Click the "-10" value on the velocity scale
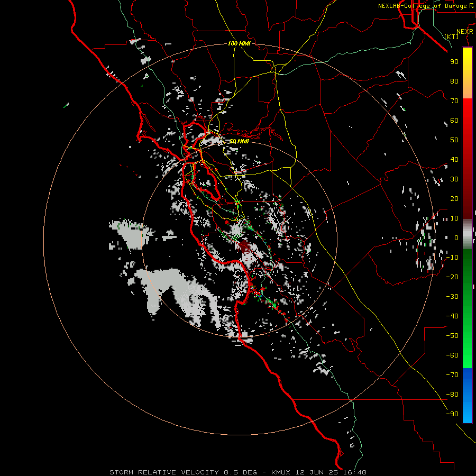The width and height of the screenshot is (476, 476). coord(452,258)
